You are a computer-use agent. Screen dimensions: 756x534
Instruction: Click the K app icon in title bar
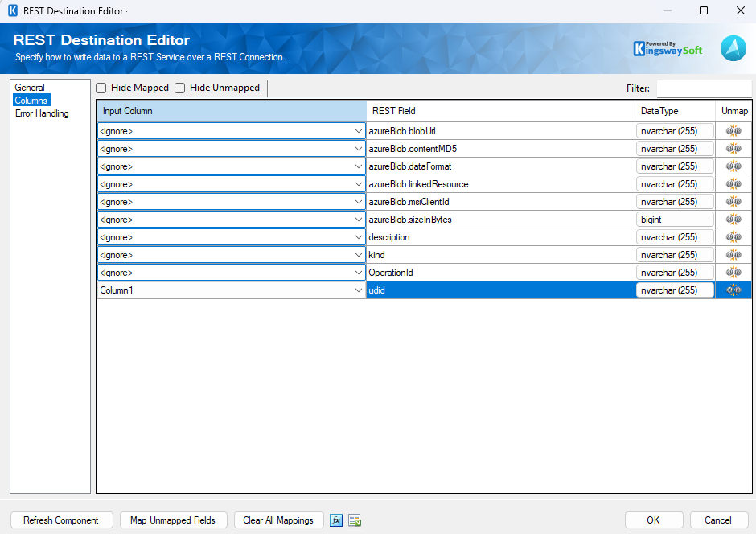tap(13, 10)
